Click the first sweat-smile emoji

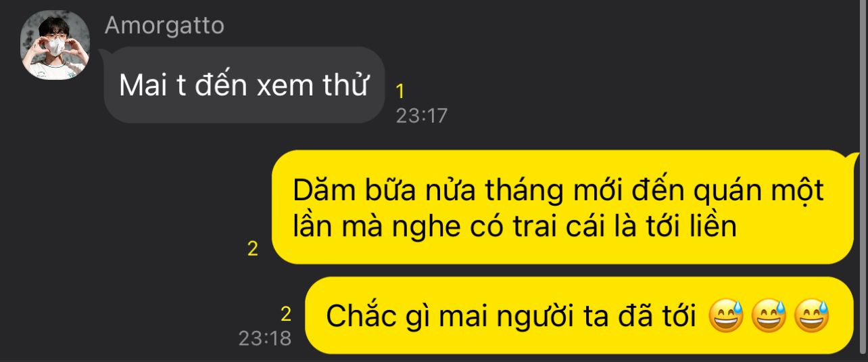726,316
